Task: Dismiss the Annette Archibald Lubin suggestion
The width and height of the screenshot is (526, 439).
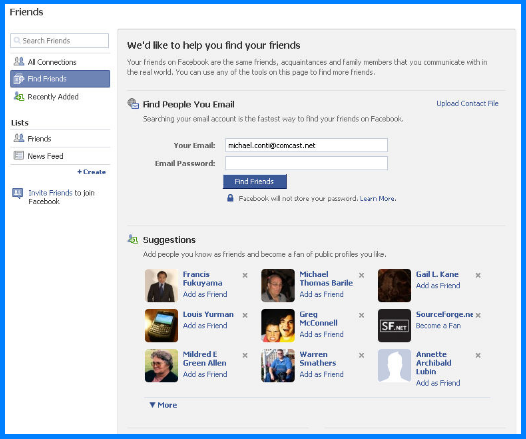Action: tap(478, 355)
